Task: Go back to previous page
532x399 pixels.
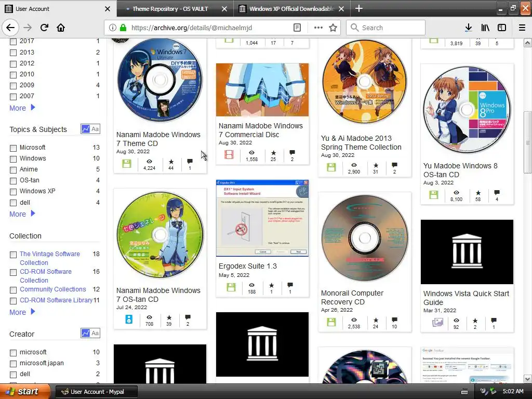Action: tap(10, 28)
